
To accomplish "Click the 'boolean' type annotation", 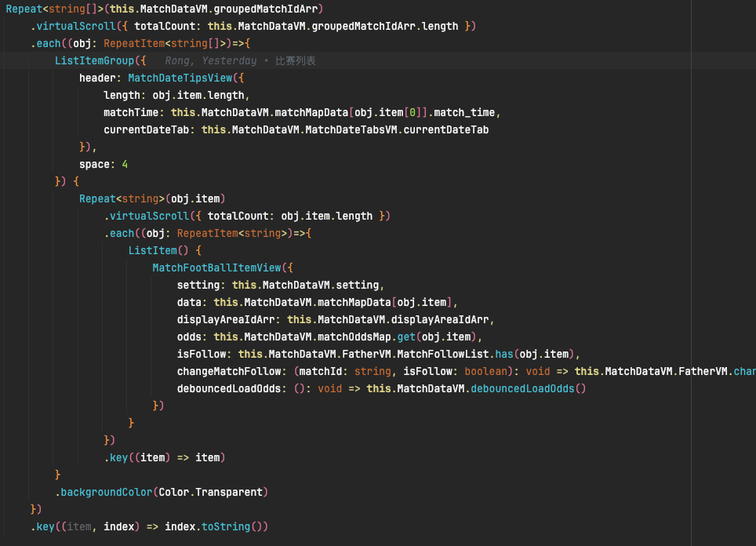I will [486, 371].
